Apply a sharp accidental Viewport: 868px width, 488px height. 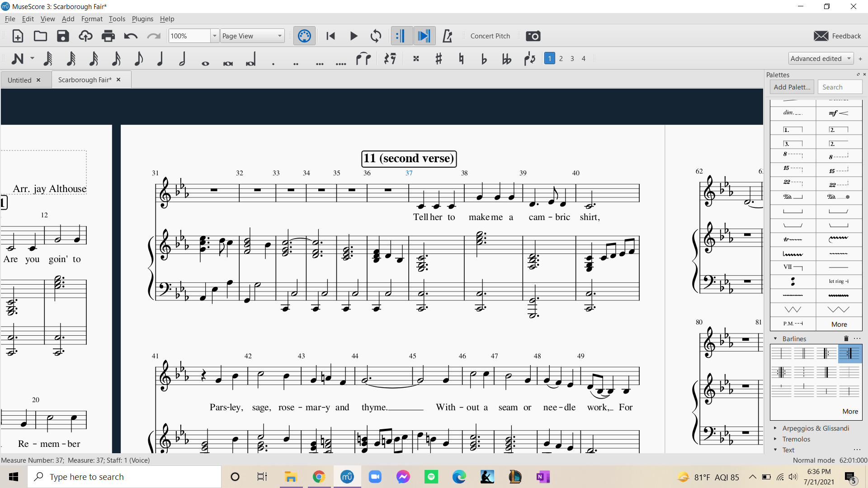click(x=439, y=59)
